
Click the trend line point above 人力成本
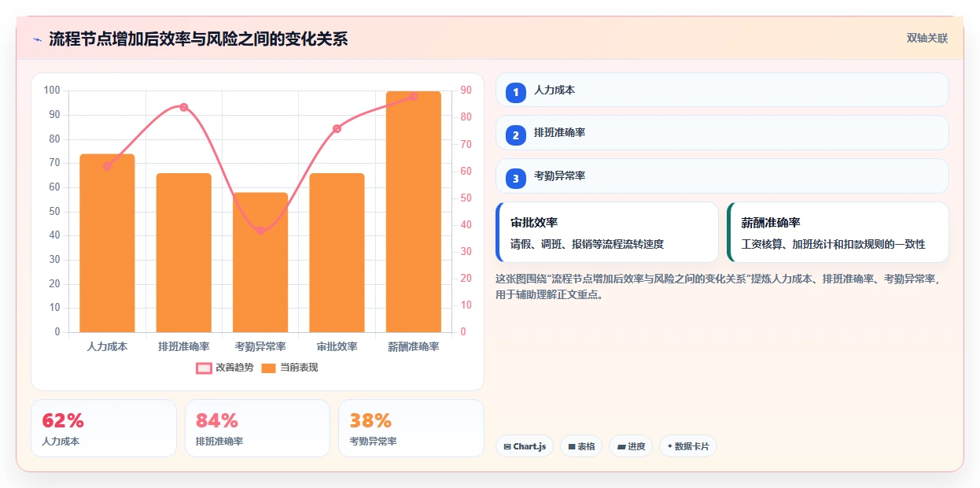[x=107, y=166]
